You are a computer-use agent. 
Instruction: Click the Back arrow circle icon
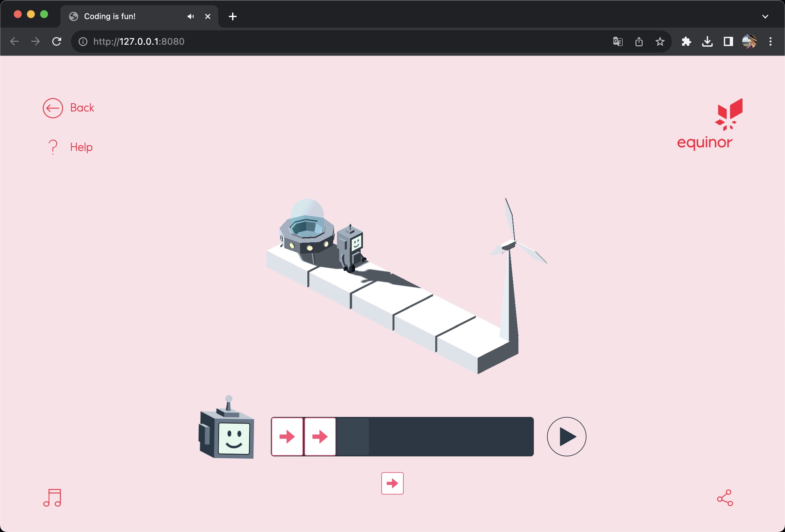point(53,108)
